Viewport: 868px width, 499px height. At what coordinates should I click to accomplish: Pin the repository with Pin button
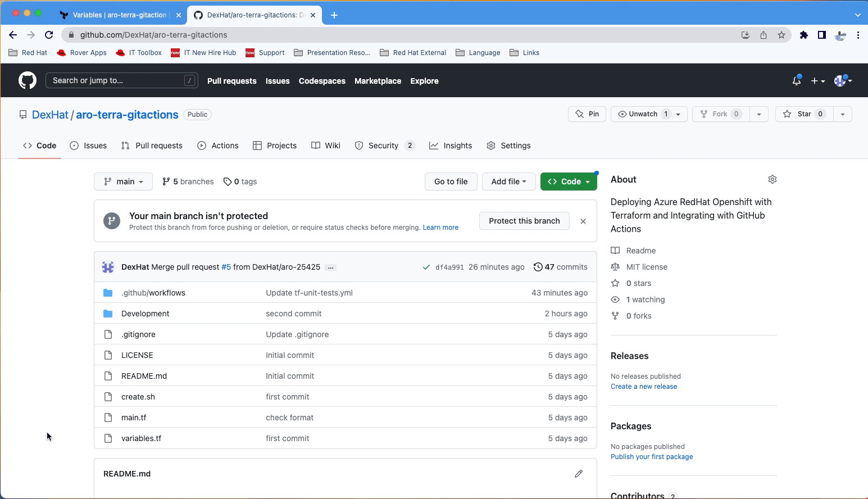point(587,114)
